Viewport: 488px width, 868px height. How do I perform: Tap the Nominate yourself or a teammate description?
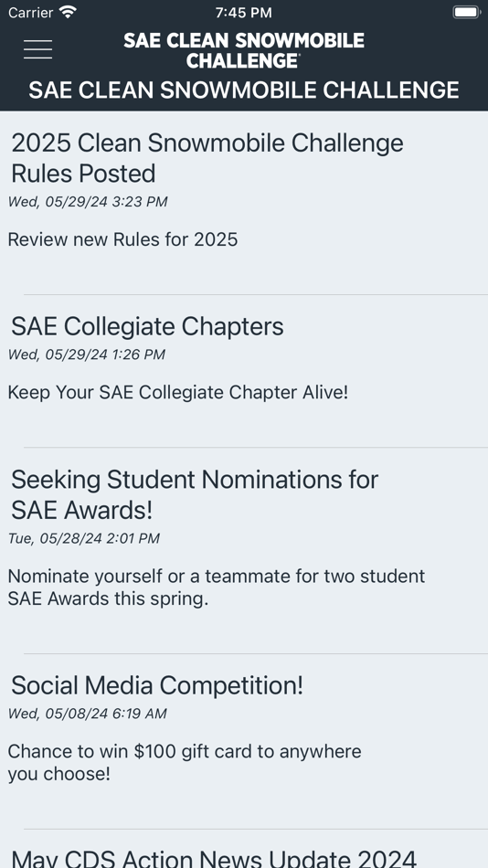coord(216,587)
